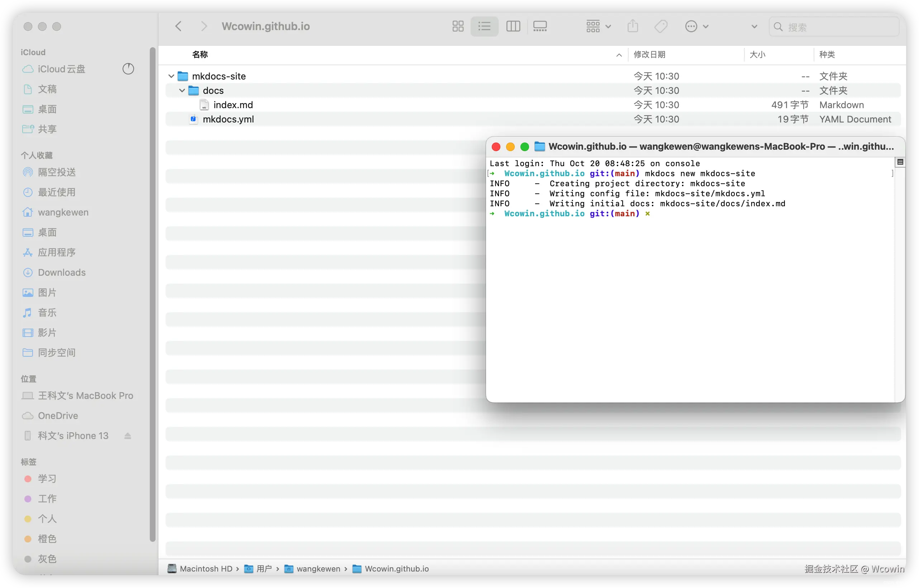Eject the iPhone 13 device

128,436
